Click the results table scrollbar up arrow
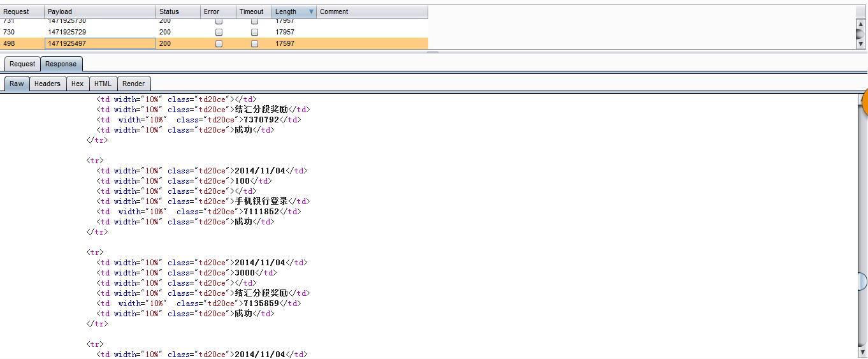The image size is (868, 359). [861, 24]
